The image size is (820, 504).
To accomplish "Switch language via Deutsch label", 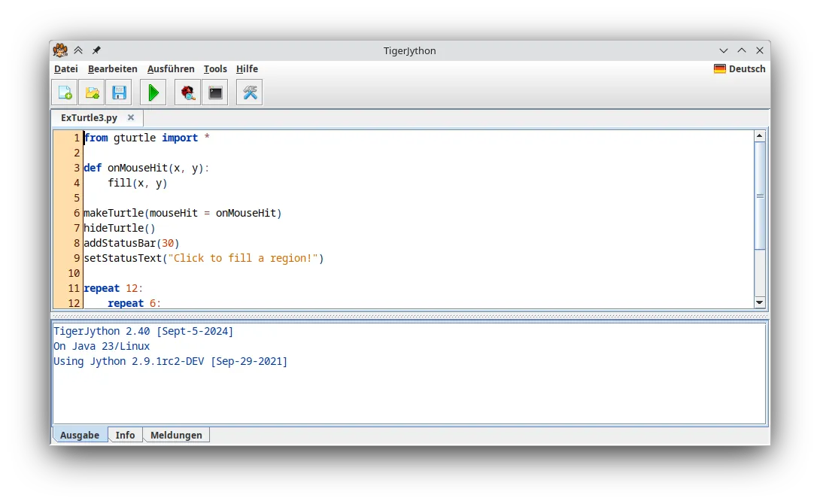I will pos(747,68).
